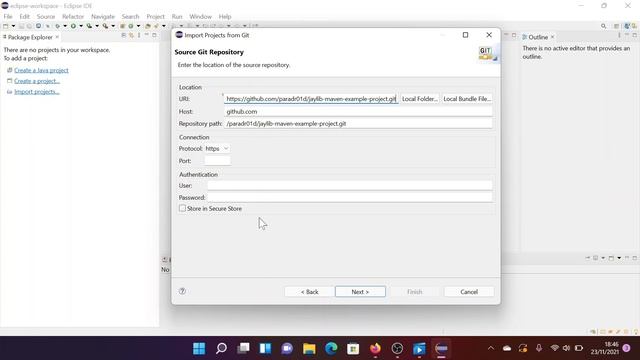The image size is (640, 360).
Task: Click the Open Perspective icon
Action: [x=616, y=26]
